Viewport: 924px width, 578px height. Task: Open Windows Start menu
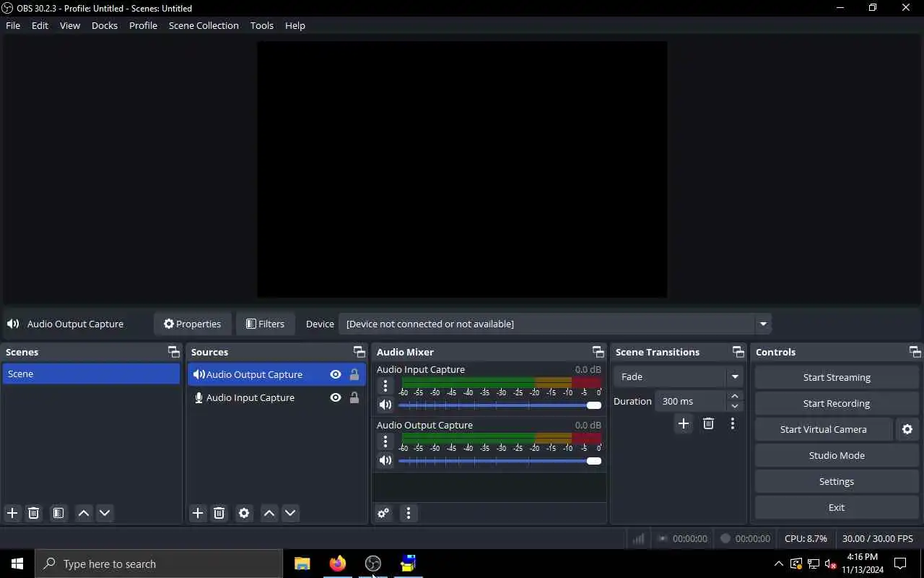point(17,564)
